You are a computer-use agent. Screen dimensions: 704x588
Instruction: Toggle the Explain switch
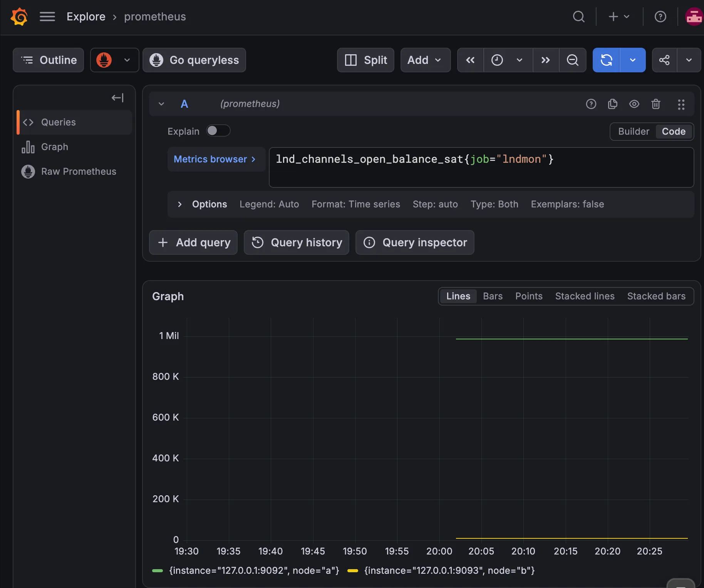coord(218,131)
